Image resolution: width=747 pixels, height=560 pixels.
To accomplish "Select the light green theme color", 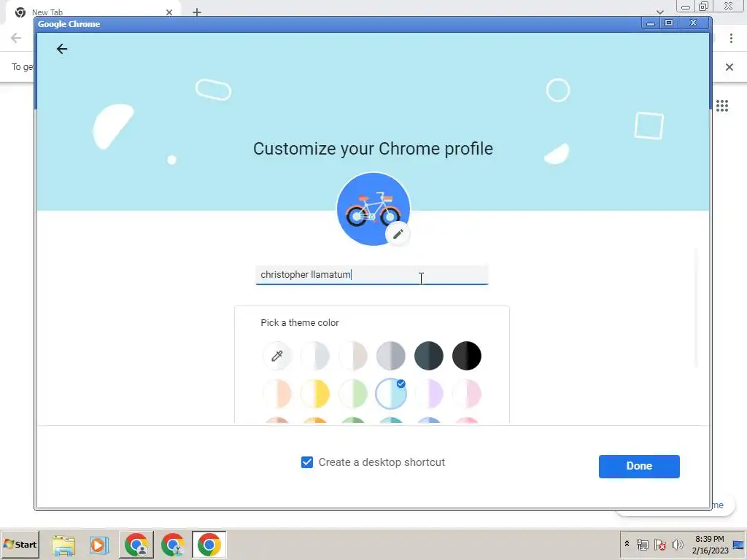I will [353, 394].
